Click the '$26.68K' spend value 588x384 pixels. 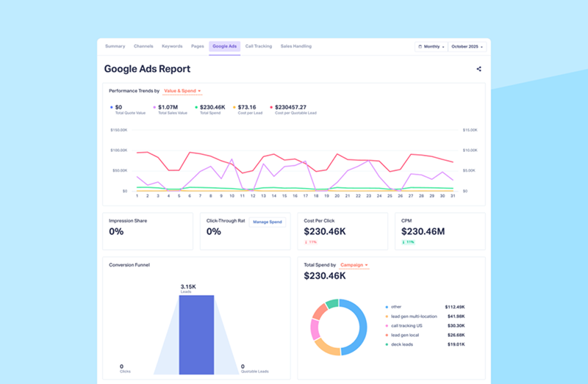456,336
